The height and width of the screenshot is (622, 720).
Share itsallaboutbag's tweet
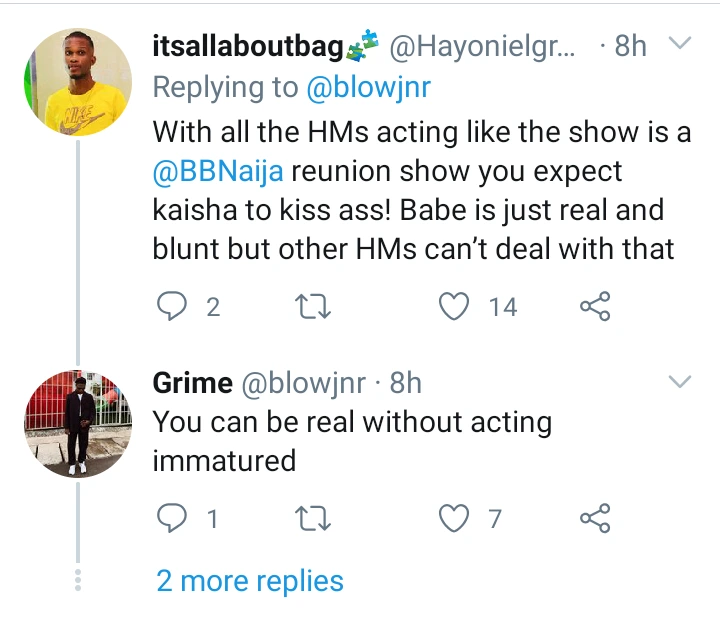point(594,307)
